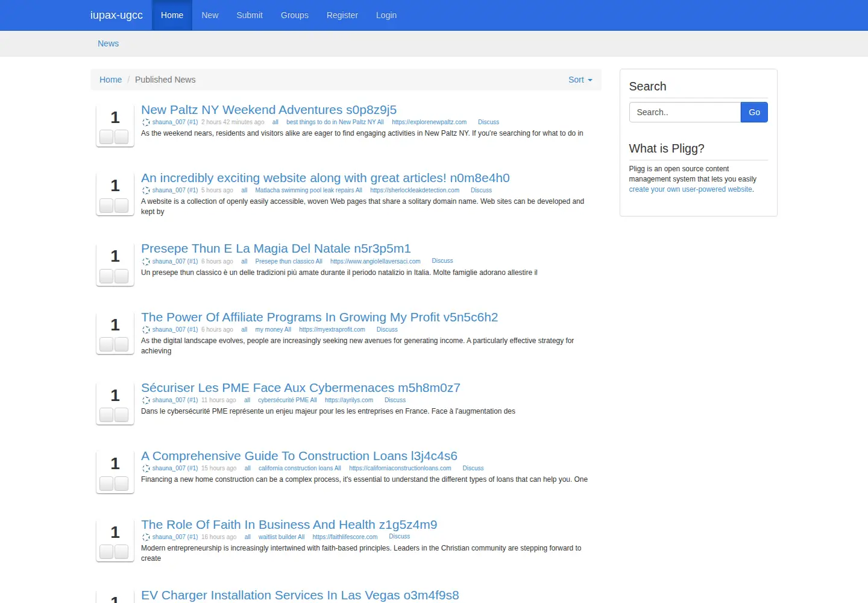Click user avatar icon in Affiliate Programs story row

click(x=146, y=330)
